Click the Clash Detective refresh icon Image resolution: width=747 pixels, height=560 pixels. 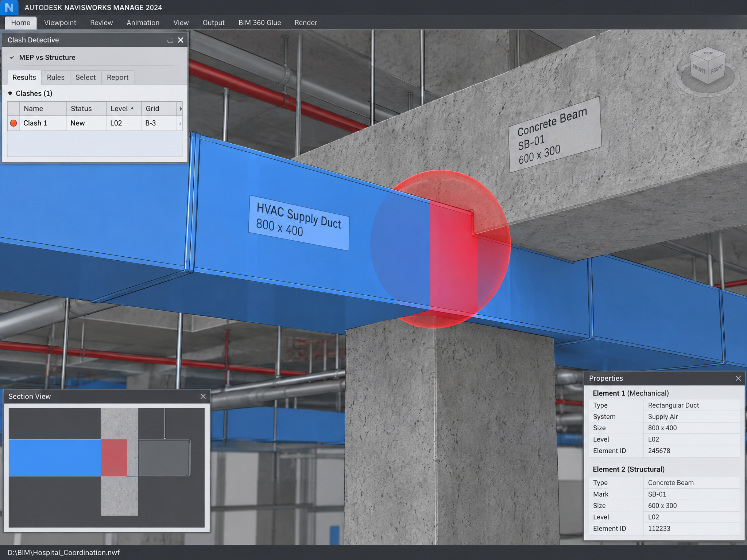(170, 40)
